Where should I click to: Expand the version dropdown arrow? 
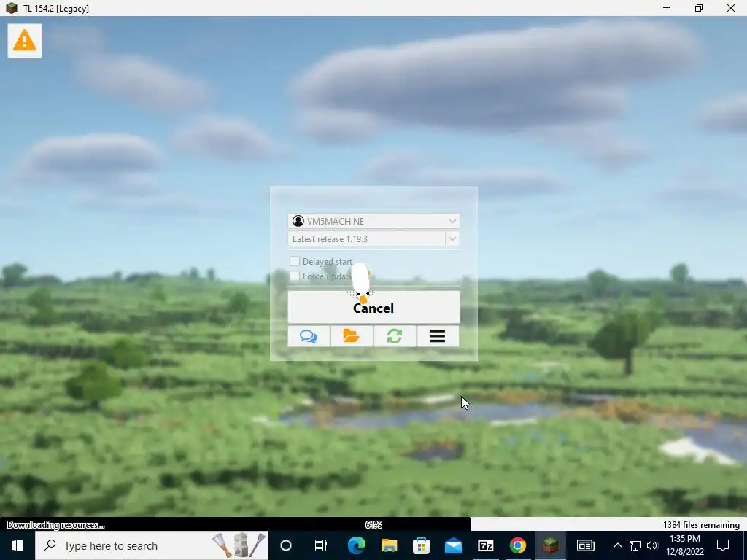point(452,238)
